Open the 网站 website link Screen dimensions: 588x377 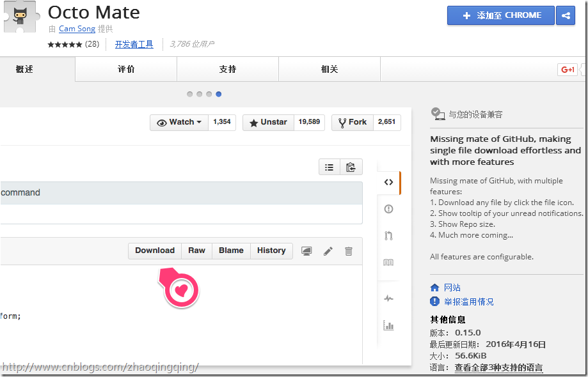pos(452,288)
